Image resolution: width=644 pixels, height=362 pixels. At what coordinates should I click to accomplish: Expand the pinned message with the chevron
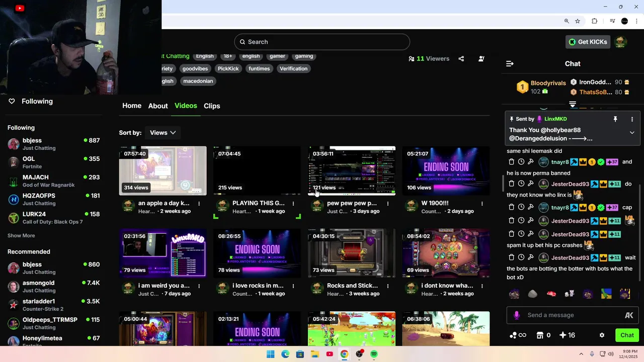(632, 133)
